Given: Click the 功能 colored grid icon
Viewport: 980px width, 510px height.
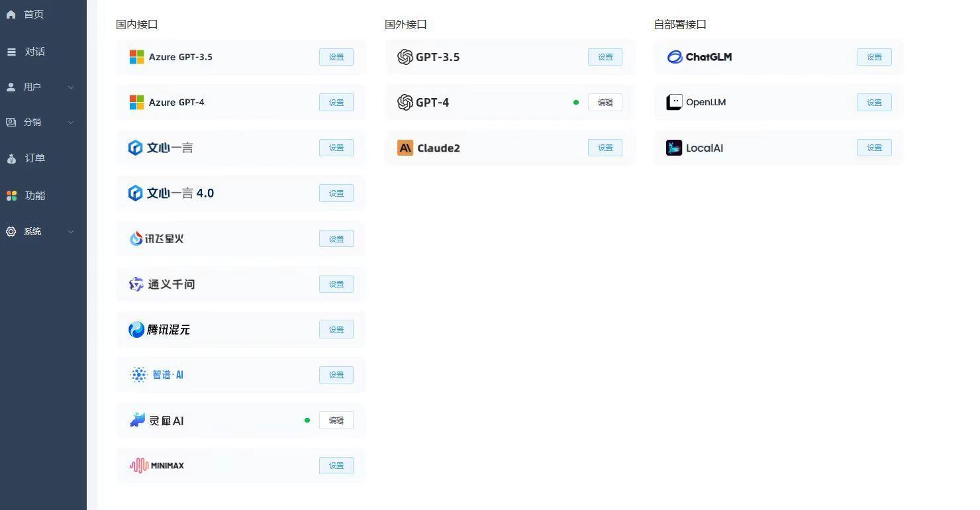Looking at the screenshot, I should (11, 195).
